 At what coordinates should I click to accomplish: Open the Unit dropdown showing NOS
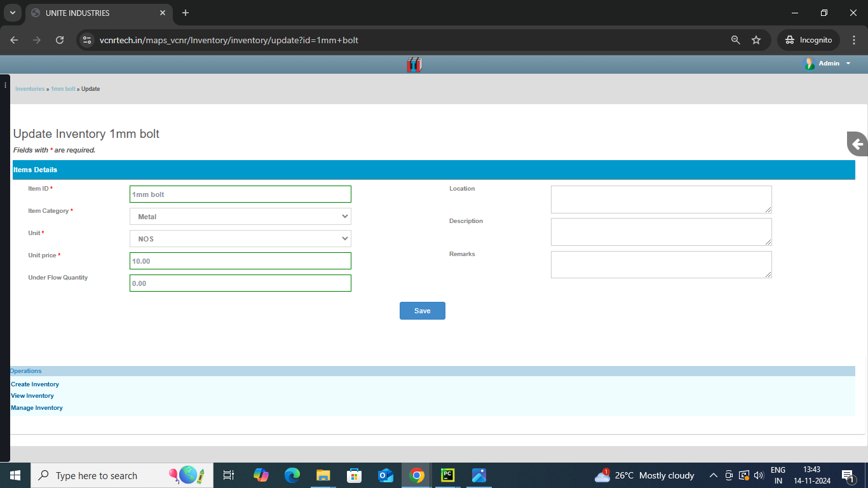(x=240, y=239)
